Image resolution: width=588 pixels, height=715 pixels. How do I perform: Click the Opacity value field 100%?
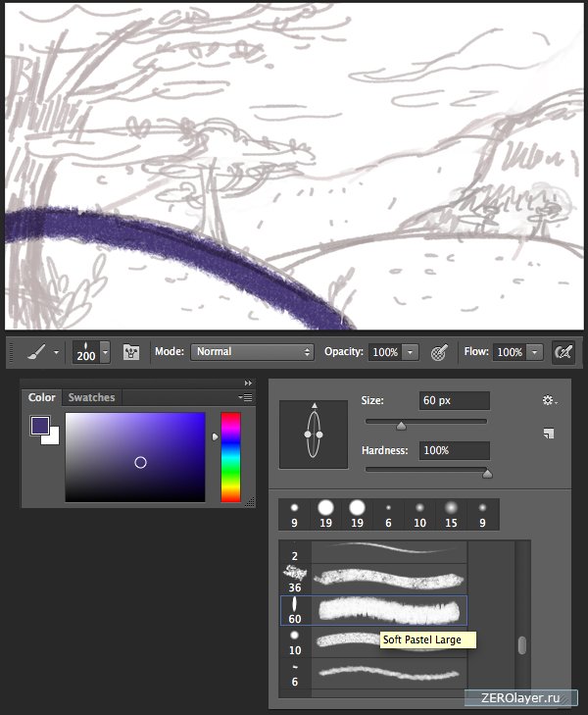[385, 352]
